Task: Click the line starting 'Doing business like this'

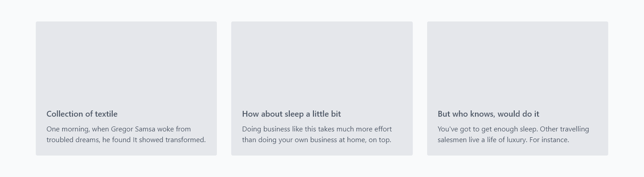Action: point(317,129)
